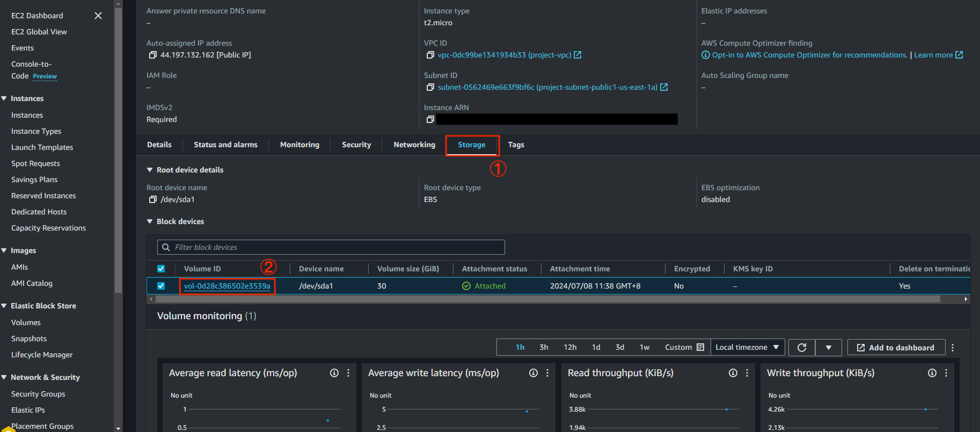Image resolution: width=980 pixels, height=432 pixels.
Task: Collapse the Elastic Block Store sidebar group
Action: 4,306
